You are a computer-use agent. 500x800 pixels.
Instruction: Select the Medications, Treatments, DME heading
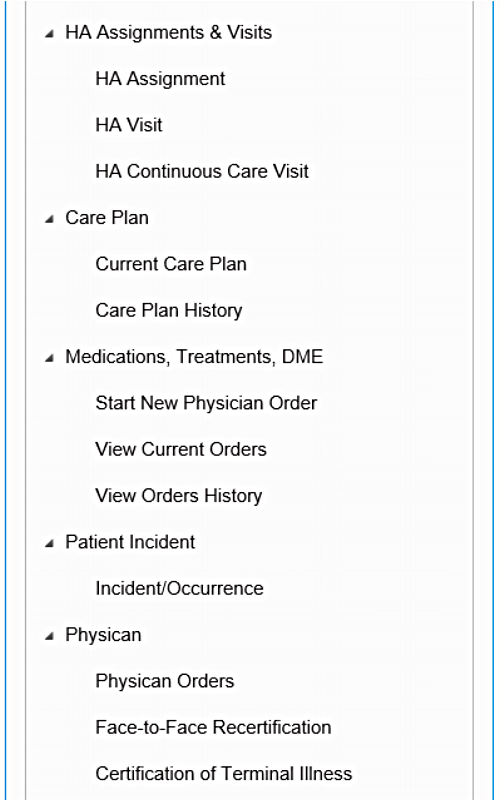point(194,357)
